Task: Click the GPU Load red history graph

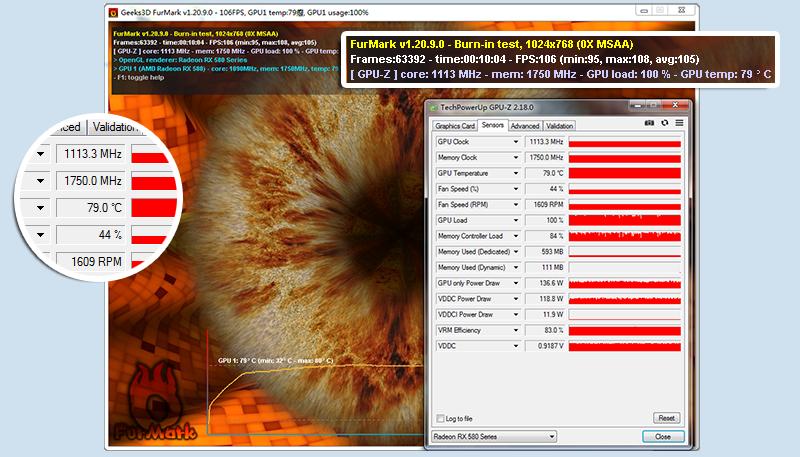Action: click(624, 220)
